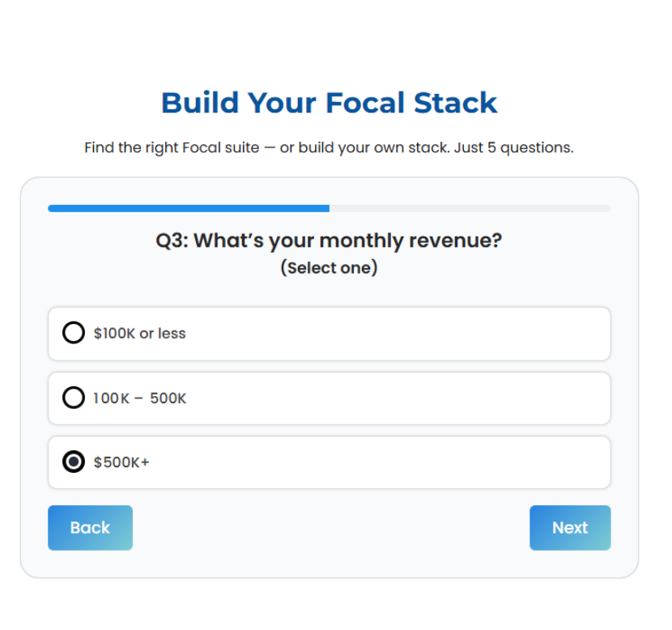Viewport: 672px width, 630px height.
Task: Click the blank space between Back and Next
Action: [x=330, y=528]
